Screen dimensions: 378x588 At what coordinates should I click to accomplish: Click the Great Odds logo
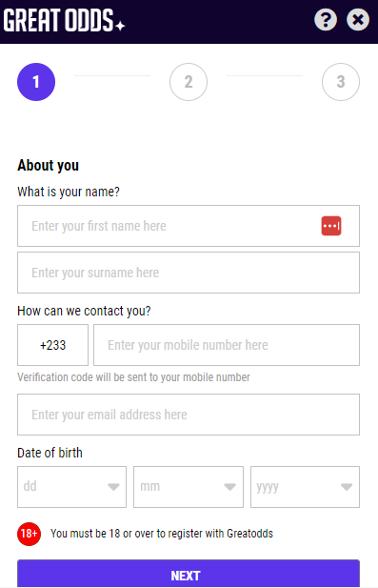click(64, 20)
